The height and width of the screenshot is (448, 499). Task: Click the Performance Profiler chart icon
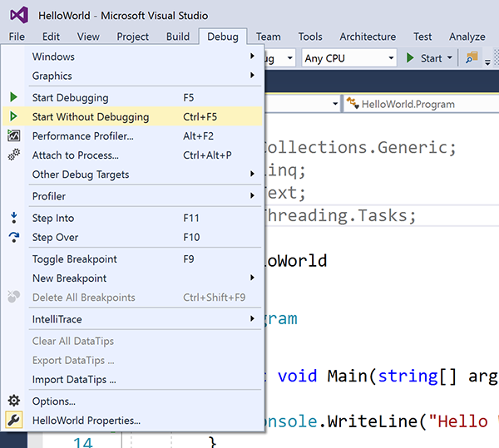(x=13, y=135)
